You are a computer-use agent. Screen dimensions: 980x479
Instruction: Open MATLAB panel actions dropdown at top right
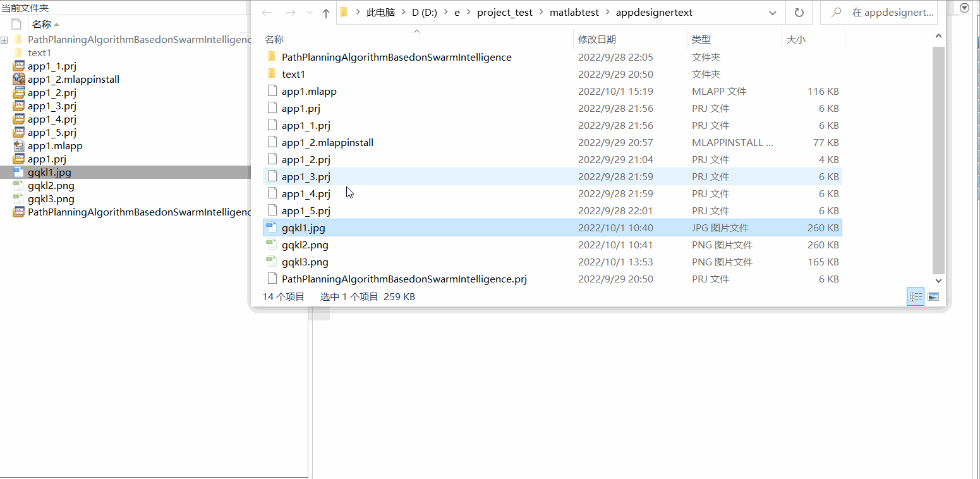pyautogui.click(x=964, y=8)
